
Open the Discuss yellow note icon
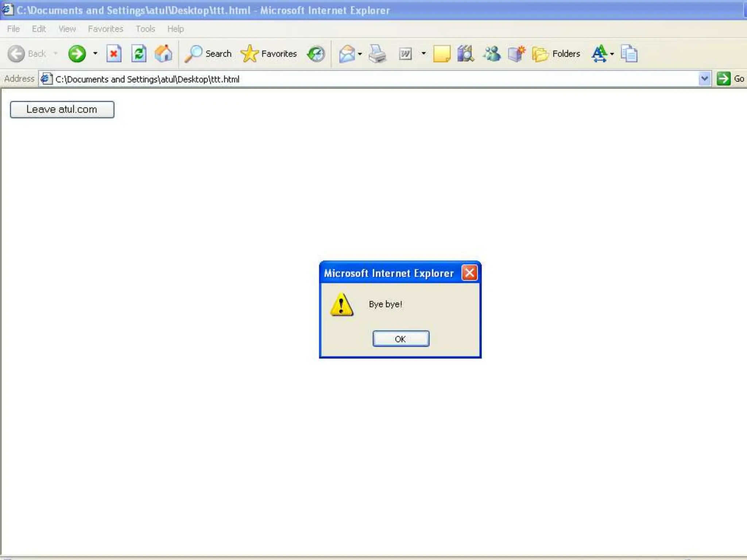pyautogui.click(x=441, y=54)
